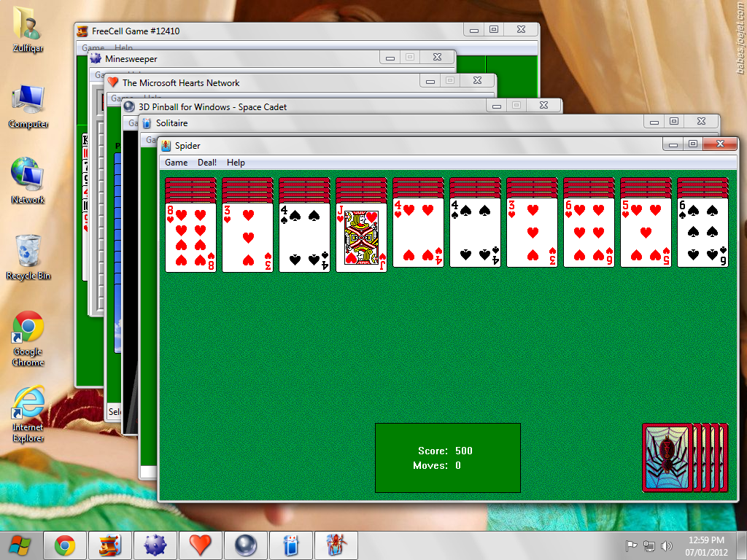Switch to Spider via taskbar icon
This screenshot has width=747, height=560.
[336, 545]
